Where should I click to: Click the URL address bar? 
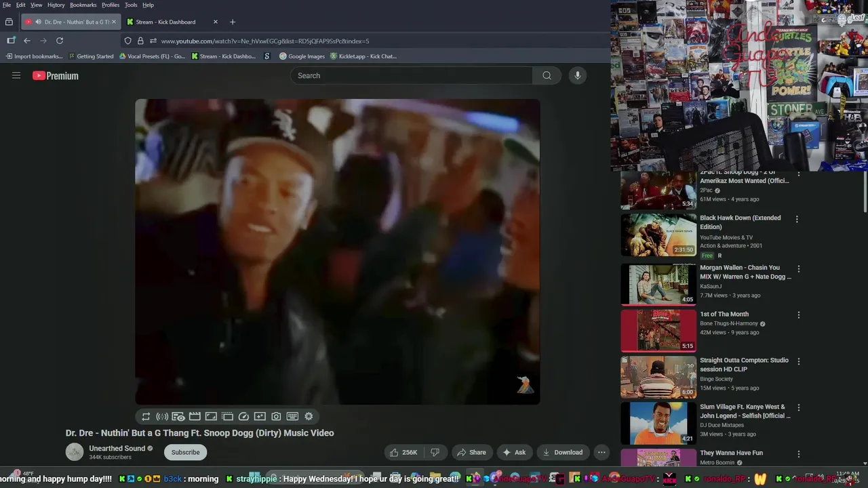pos(366,41)
